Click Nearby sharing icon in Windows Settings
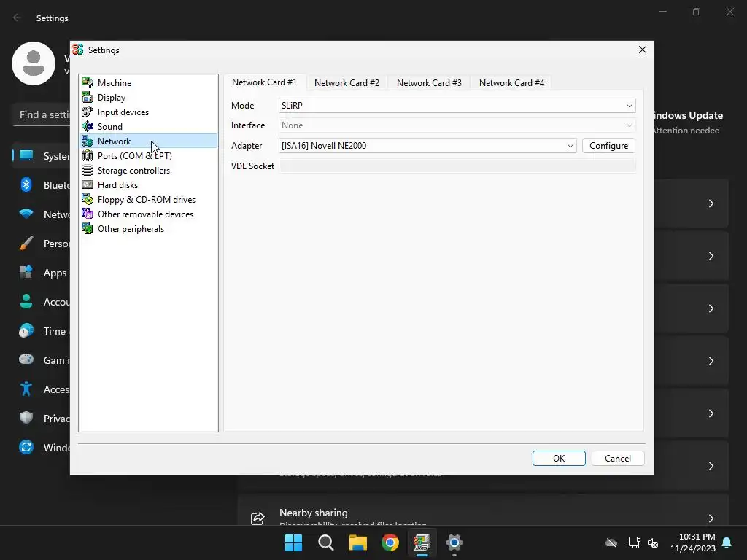The height and width of the screenshot is (560, 747). pyautogui.click(x=258, y=518)
